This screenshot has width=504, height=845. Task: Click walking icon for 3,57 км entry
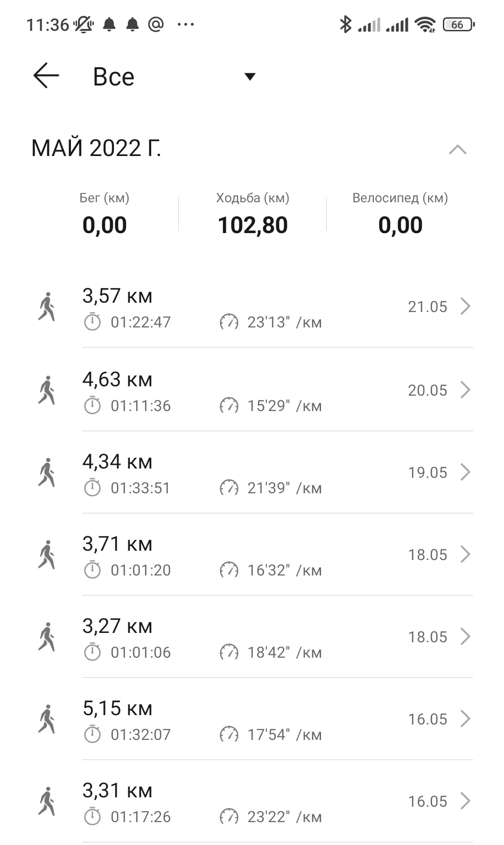(47, 307)
